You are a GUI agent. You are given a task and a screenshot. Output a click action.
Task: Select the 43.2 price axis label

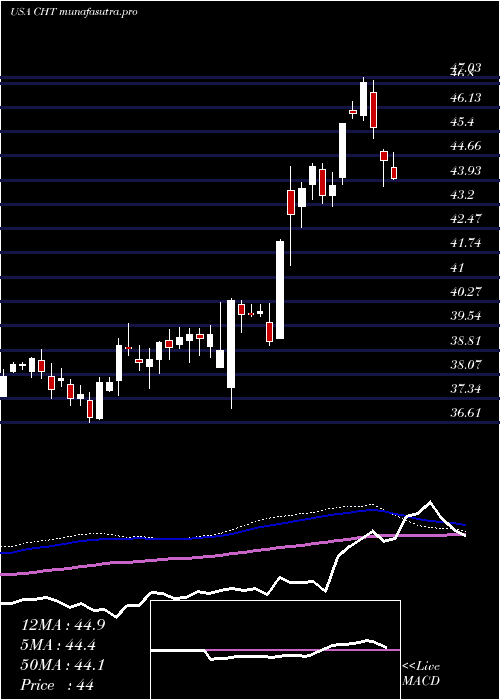point(463,195)
